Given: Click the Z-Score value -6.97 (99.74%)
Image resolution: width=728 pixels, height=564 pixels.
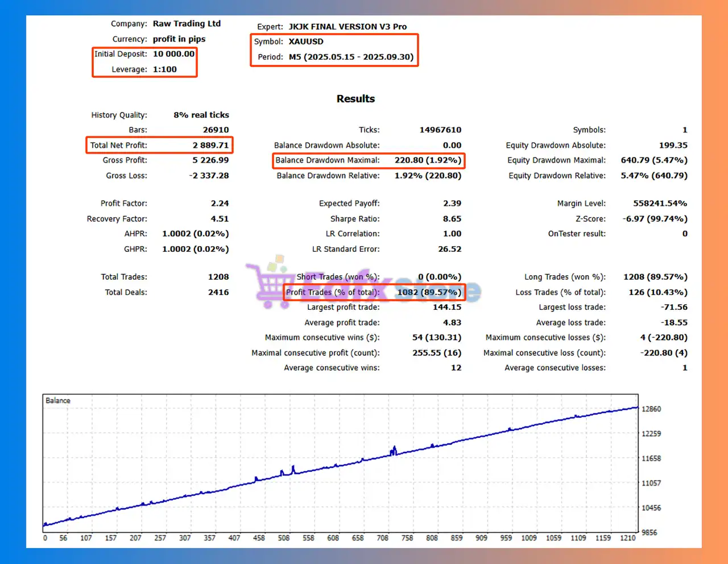Looking at the screenshot, I should tap(655, 219).
